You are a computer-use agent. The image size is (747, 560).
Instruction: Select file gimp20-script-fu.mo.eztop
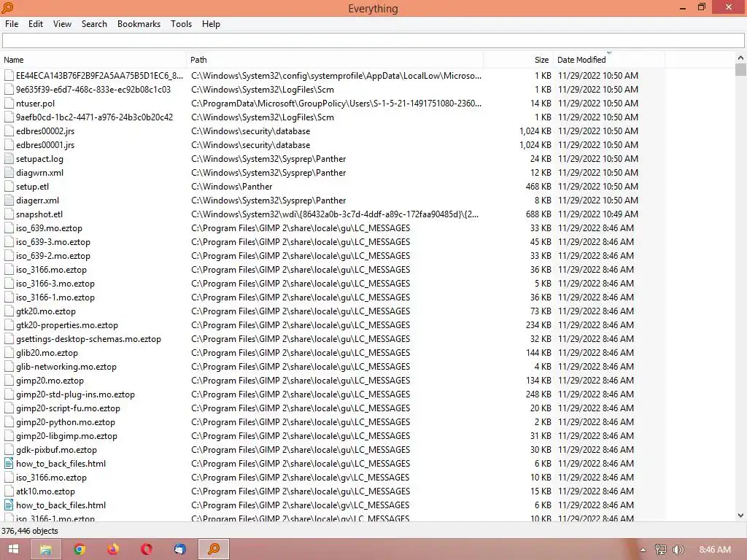point(68,408)
